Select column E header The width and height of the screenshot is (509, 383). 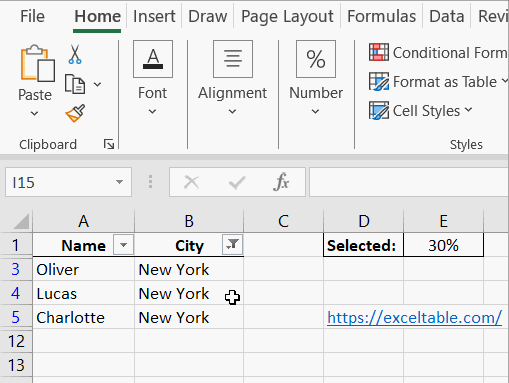[x=443, y=221]
